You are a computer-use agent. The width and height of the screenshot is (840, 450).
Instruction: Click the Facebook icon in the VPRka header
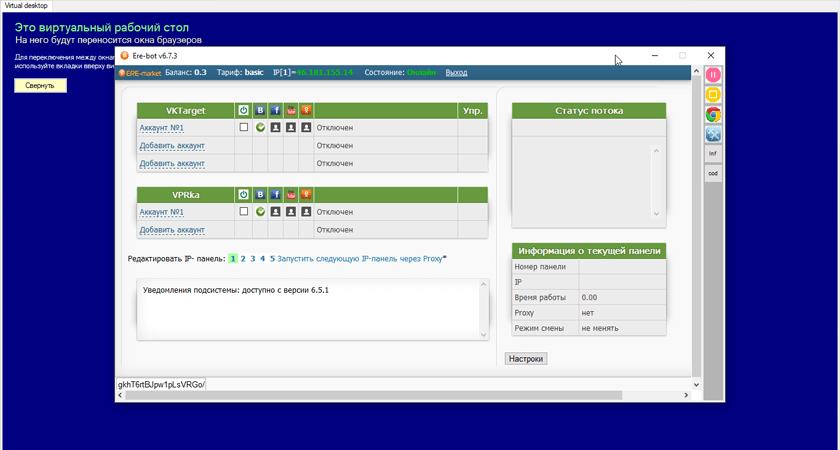275,194
